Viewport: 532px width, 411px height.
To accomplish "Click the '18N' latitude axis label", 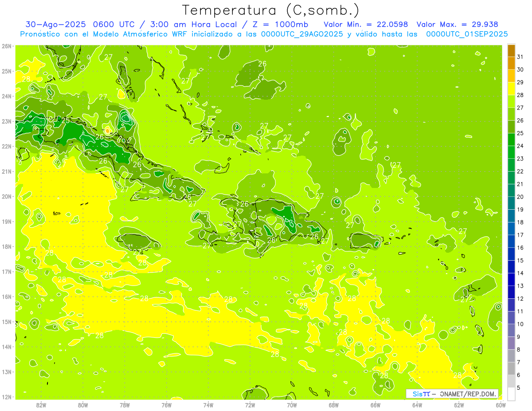I will tap(7, 247).
